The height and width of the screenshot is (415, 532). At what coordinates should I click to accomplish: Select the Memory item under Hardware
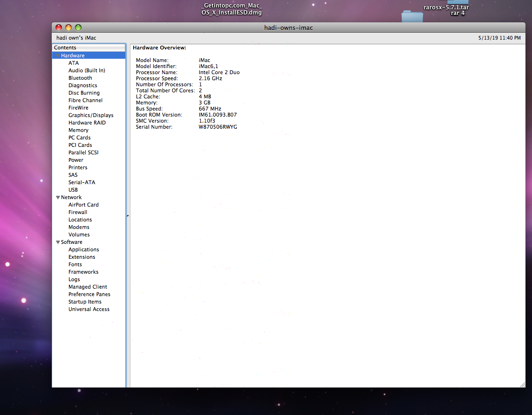tap(78, 130)
